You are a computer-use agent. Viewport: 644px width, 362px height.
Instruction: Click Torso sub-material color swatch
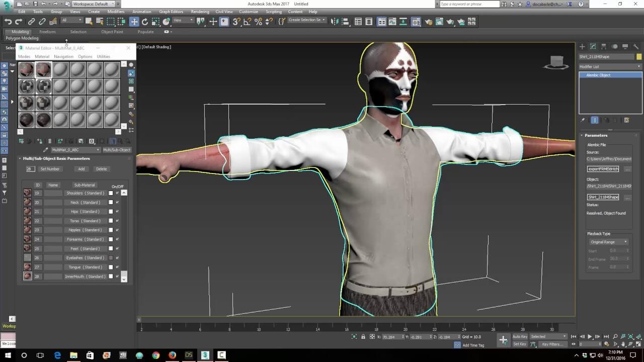pyautogui.click(x=111, y=221)
